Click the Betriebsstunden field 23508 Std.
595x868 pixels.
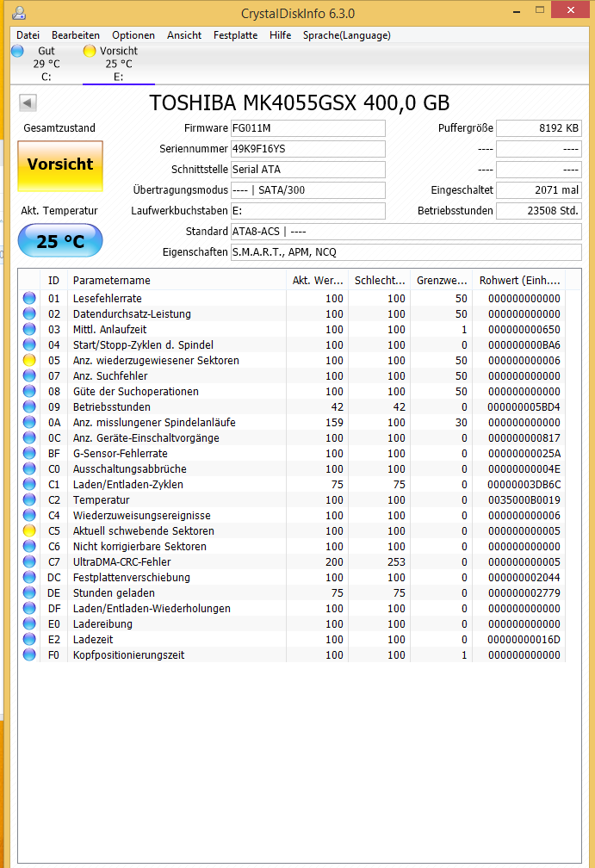(539, 211)
